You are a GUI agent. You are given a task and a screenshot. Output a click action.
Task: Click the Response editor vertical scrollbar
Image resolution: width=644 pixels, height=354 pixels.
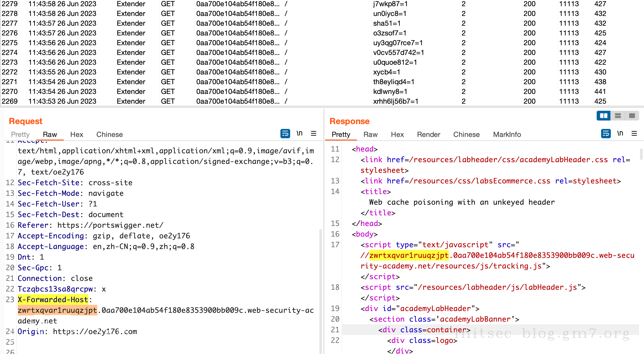pos(642,154)
